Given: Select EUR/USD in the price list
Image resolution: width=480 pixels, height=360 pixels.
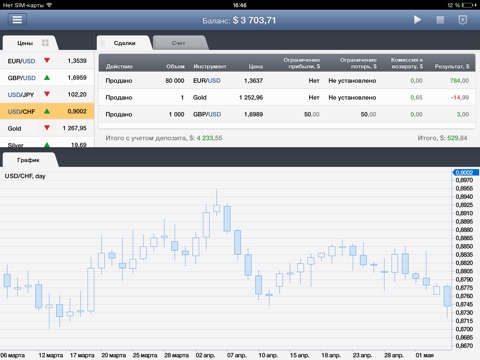Looking at the screenshot, I should click(x=47, y=61).
